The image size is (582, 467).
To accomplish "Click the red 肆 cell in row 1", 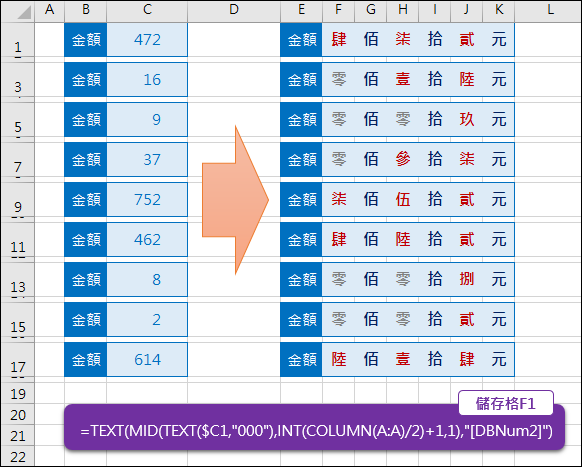I will point(338,40).
